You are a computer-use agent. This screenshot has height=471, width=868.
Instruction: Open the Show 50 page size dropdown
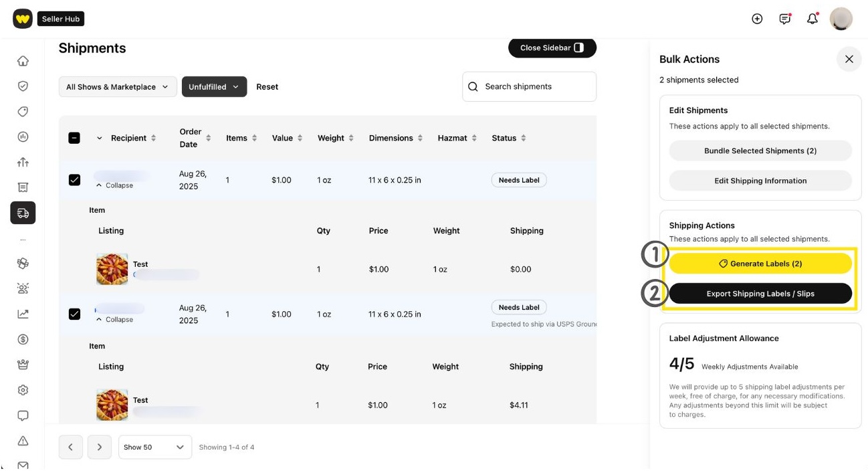point(154,447)
